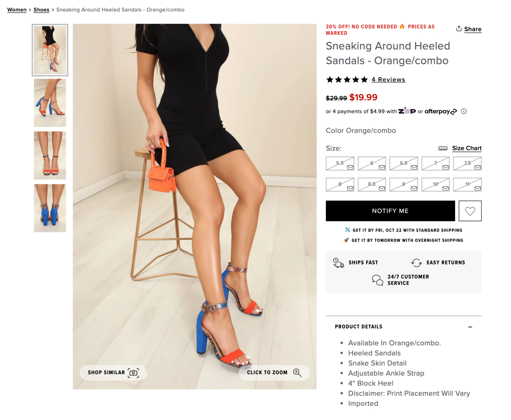This screenshot has height=420, width=511.
Task: Select size 8.5 option
Action: [372, 185]
